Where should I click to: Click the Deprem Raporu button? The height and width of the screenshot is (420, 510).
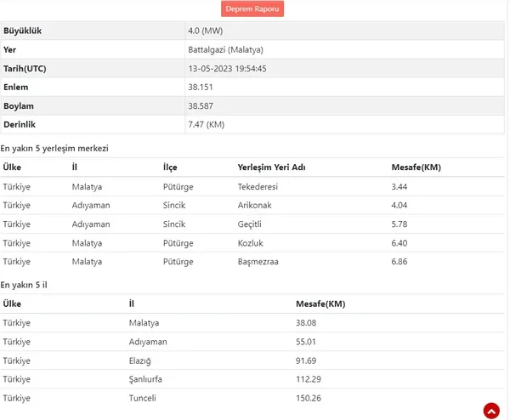click(x=252, y=9)
